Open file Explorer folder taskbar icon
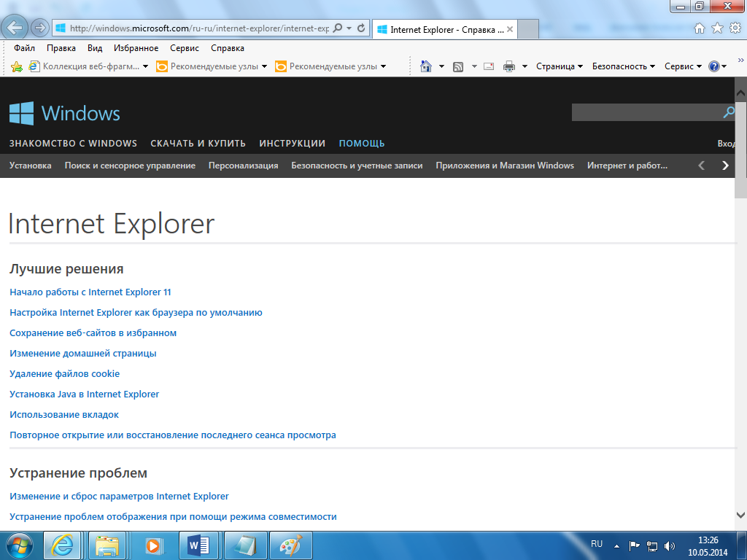747x560 pixels. pos(107,545)
